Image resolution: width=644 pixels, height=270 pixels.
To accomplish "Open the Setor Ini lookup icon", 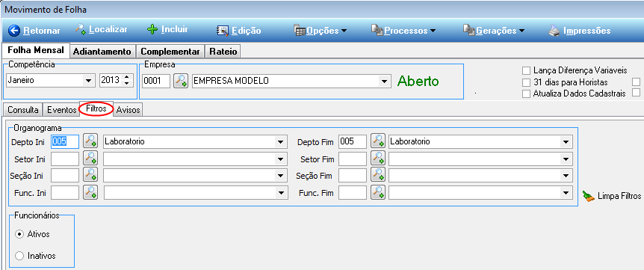I will (x=90, y=159).
